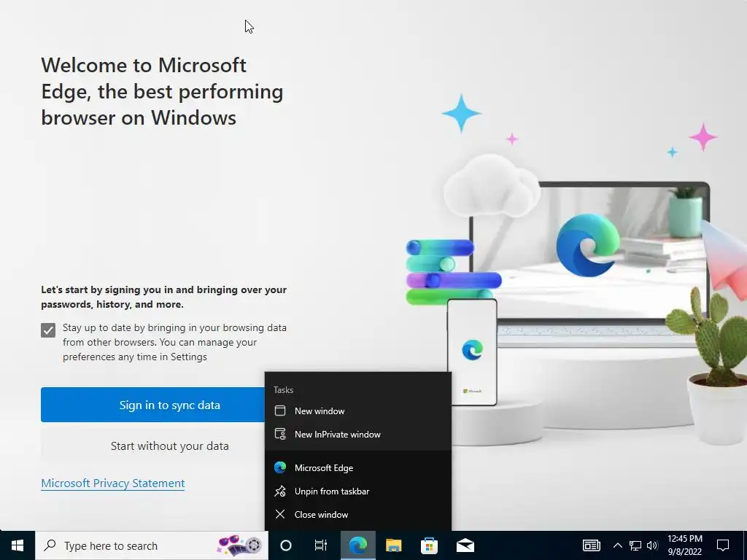747x560 pixels.
Task: Choose Unpin from taskbar
Action: 357,491
